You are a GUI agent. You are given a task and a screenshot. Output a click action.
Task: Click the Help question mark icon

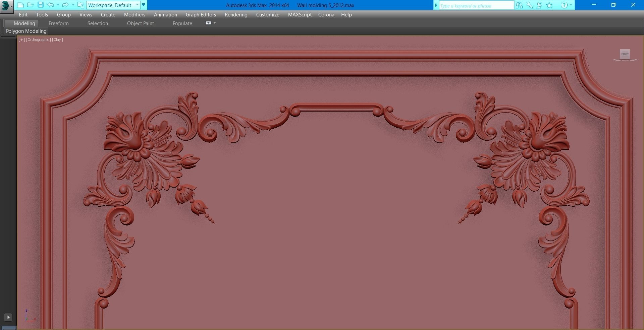coord(564,5)
